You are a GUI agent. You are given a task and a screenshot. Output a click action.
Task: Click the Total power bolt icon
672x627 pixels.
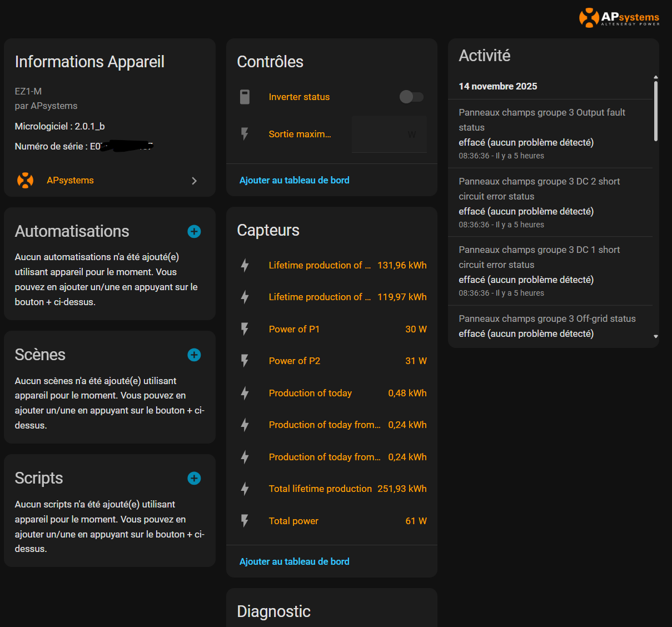pos(245,521)
